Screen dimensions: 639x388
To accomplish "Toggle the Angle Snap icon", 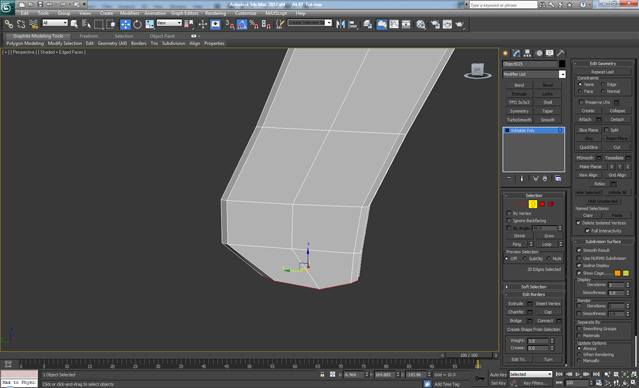I will coord(242,24).
